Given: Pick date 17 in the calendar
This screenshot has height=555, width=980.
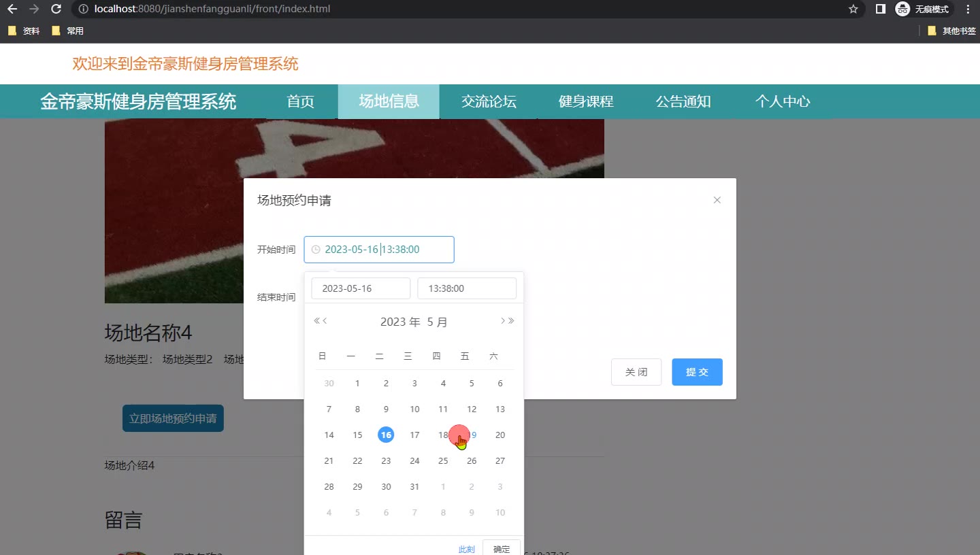Looking at the screenshot, I should 414,435.
